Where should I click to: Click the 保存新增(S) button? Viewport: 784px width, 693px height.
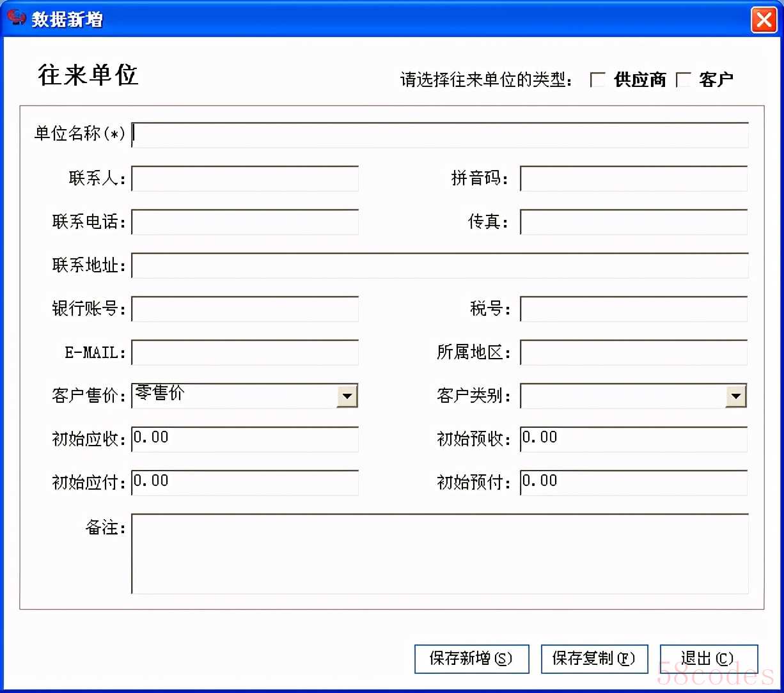pos(471,658)
